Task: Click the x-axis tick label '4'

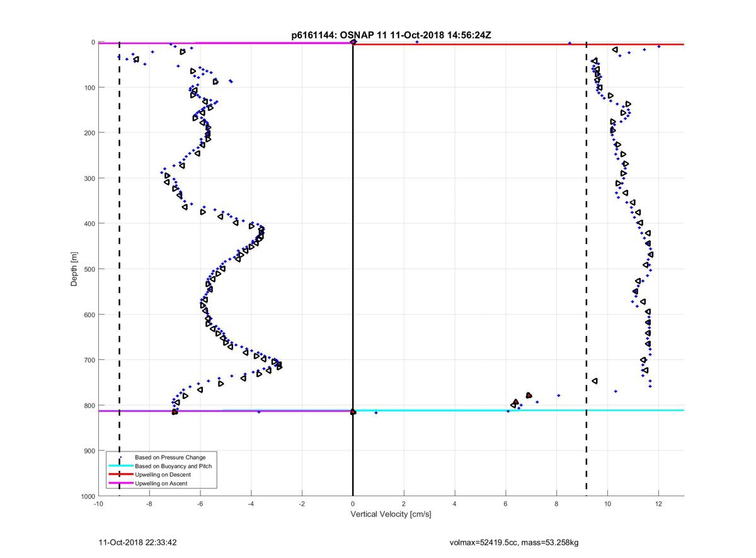Action: [x=455, y=504]
